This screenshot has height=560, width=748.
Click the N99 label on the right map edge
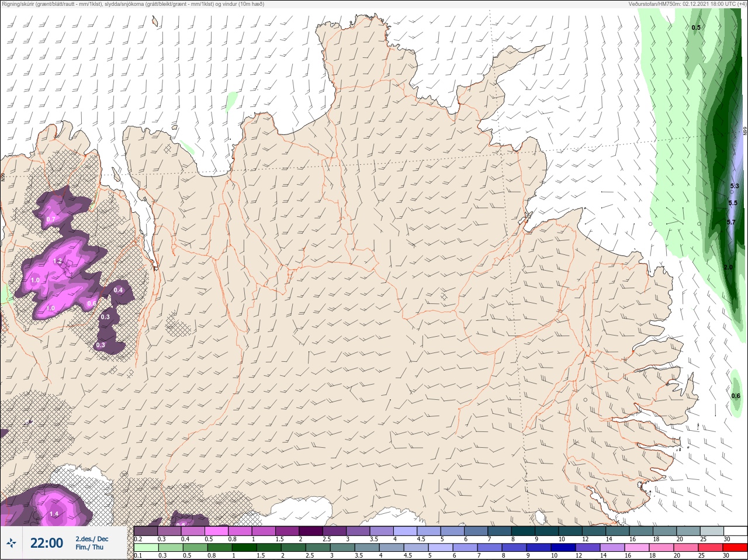(x=745, y=132)
